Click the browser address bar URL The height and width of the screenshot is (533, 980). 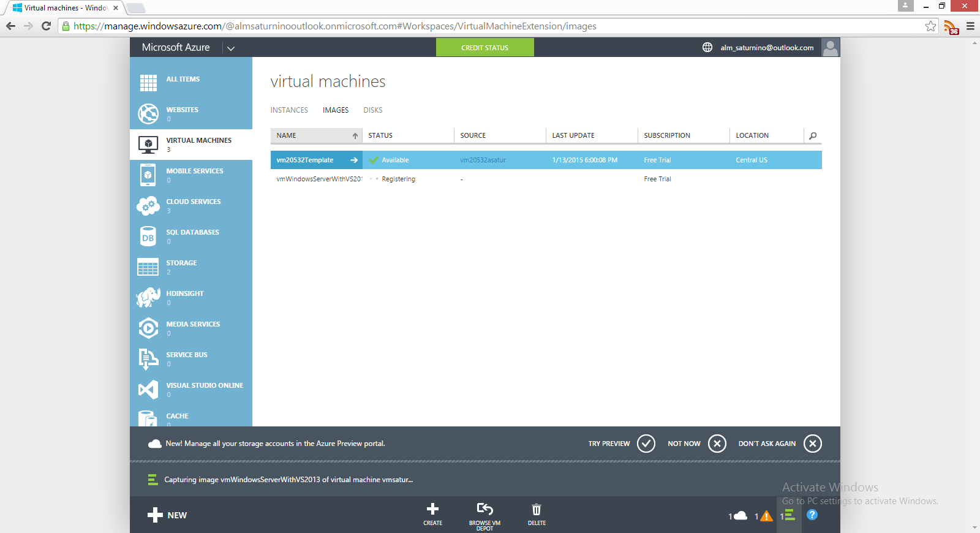coord(335,26)
